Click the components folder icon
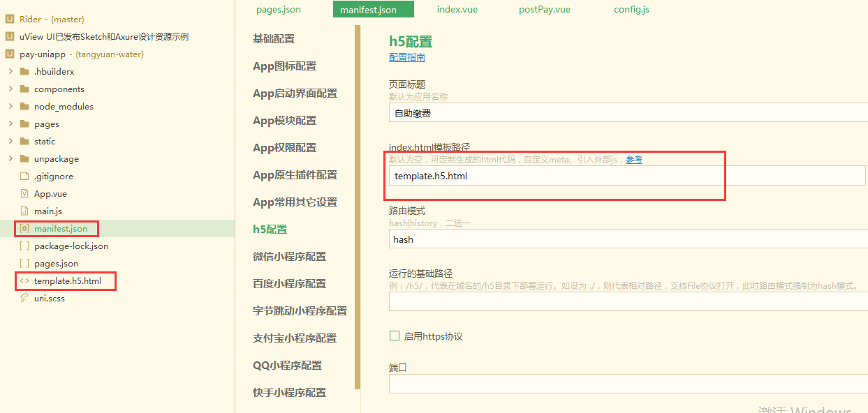Viewport: 868px width, 413px height. pyautogui.click(x=24, y=89)
